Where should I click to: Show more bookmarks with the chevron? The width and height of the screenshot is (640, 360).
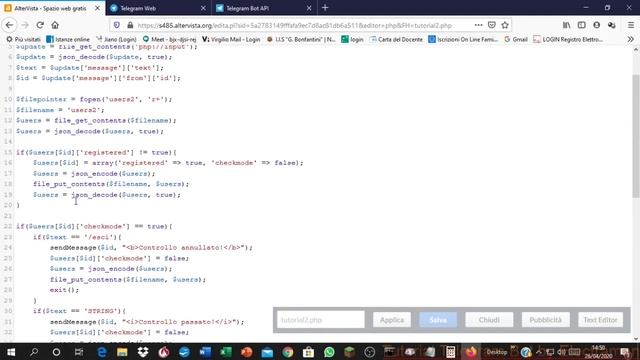[x=631, y=39]
